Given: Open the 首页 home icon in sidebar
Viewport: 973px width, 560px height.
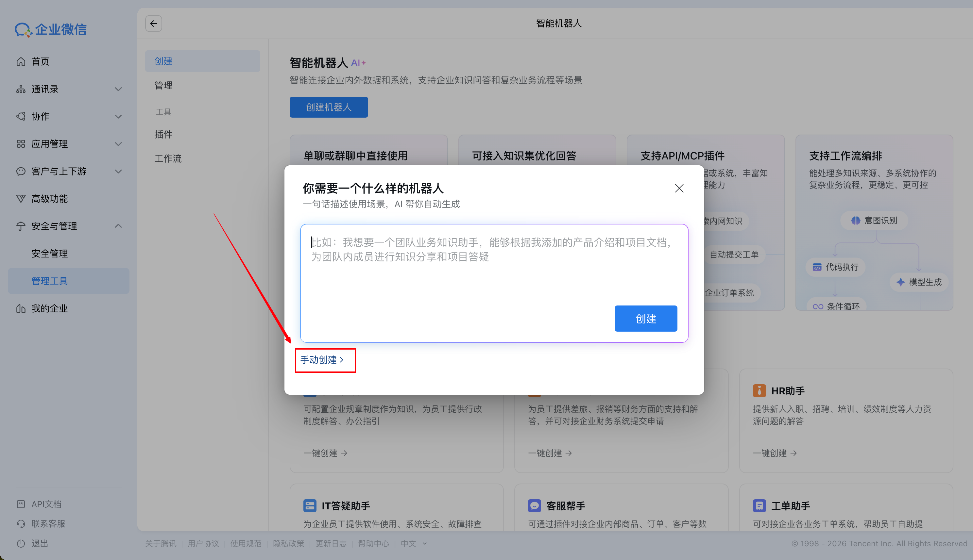Looking at the screenshot, I should (21, 61).
